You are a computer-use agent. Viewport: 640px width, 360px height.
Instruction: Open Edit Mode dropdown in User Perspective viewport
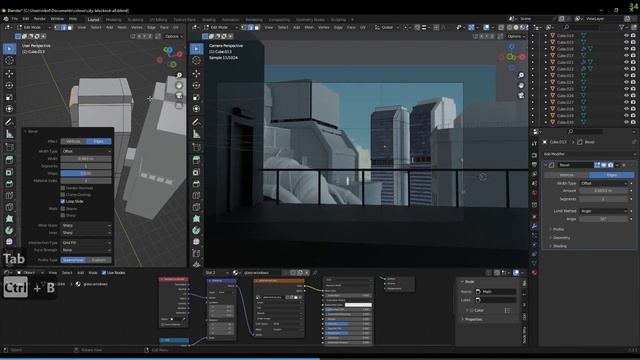click(35, 27)
